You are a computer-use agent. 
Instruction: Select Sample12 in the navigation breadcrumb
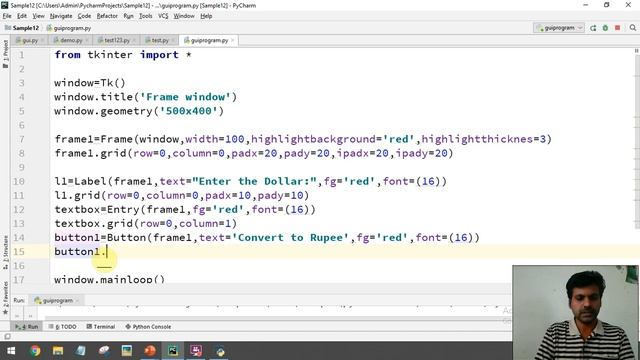pos(22,28)
